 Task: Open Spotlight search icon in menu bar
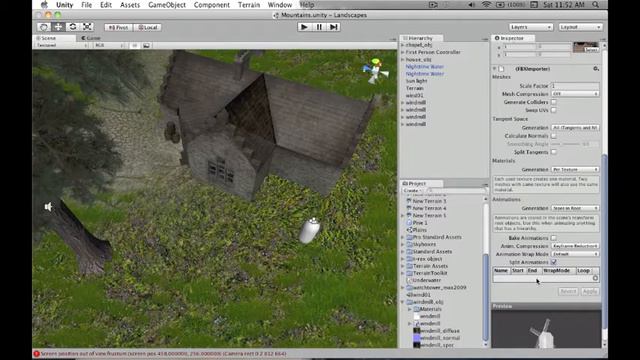(x=596, y=5)
